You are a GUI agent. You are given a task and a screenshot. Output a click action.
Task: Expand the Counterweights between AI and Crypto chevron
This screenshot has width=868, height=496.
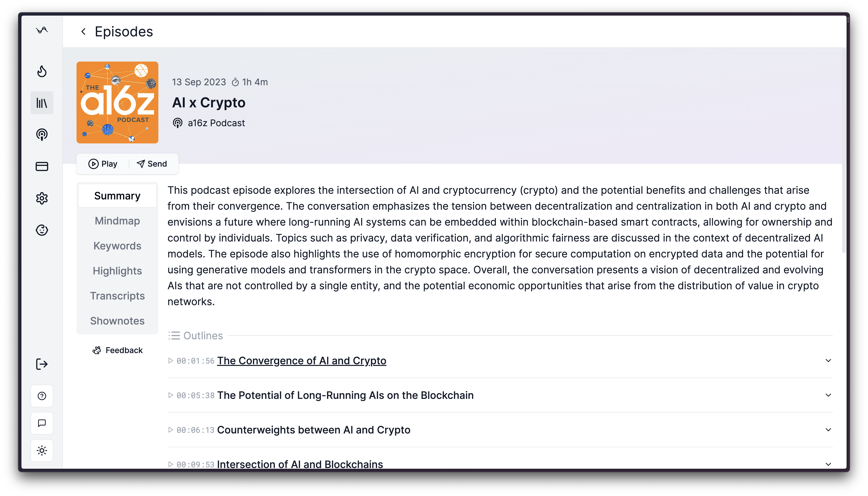pyautogui.click(x=828, y=430)
